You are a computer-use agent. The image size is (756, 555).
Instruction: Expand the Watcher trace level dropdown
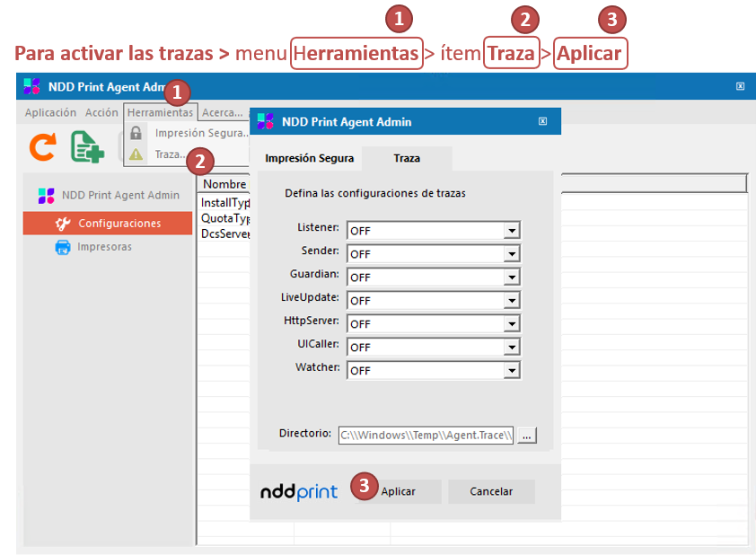tap(511, 371)
